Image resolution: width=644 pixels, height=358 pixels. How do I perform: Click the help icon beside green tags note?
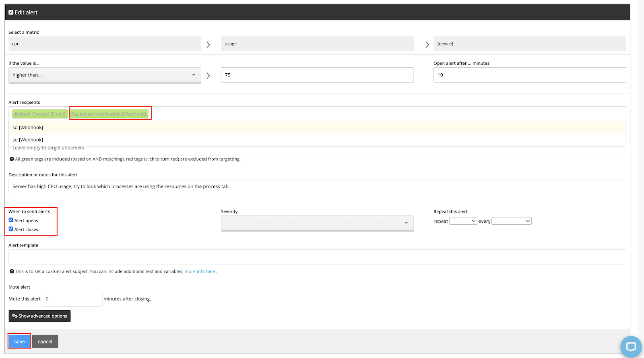click(12, 159)
